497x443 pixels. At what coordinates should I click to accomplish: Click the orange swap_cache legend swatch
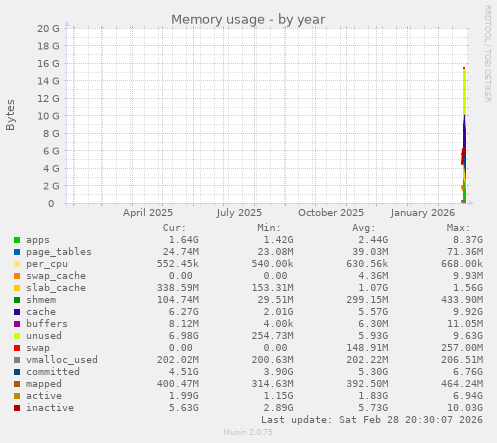[17, 276]
